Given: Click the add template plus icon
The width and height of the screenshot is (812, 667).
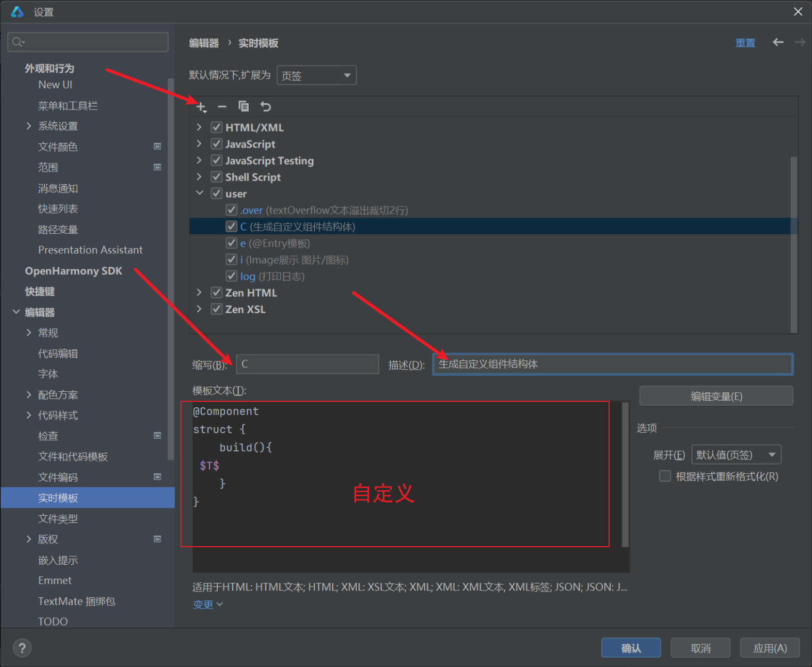Looking at the screenshot, I should [201, 107].
